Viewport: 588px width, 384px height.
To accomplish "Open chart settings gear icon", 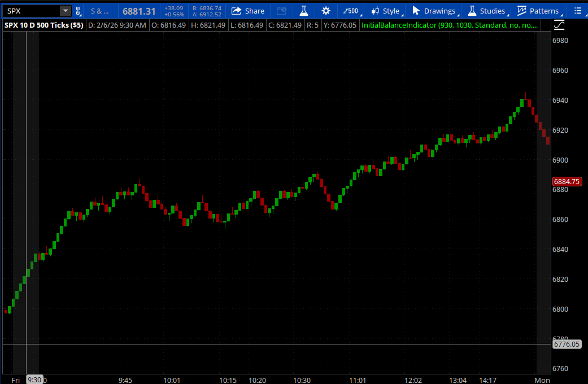I will [326, 11].
